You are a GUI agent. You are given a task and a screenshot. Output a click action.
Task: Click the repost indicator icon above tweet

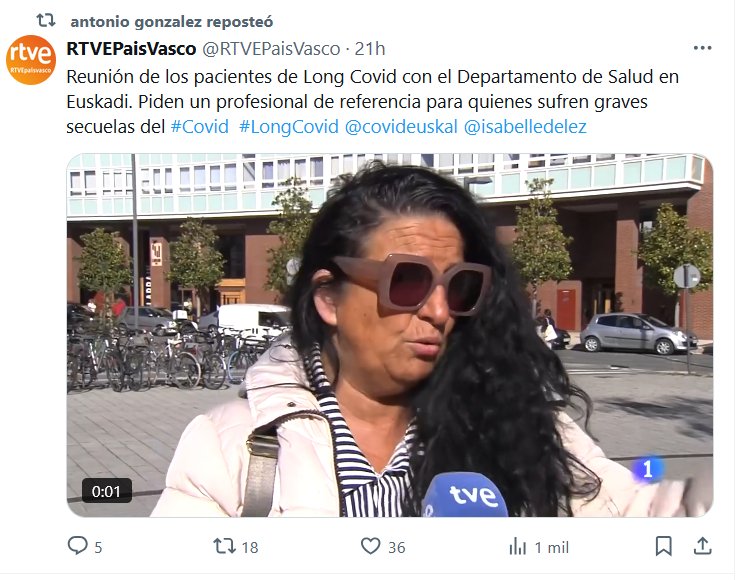(46, 20)
